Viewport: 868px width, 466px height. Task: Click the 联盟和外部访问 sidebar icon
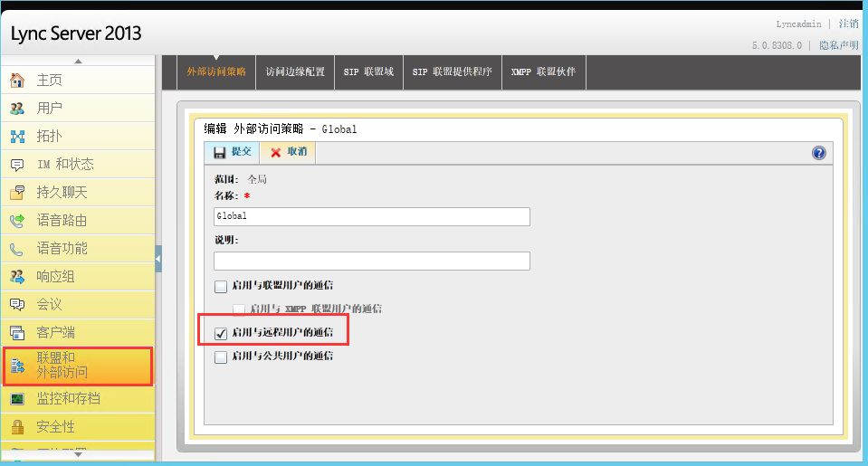(x=17, y=366)
